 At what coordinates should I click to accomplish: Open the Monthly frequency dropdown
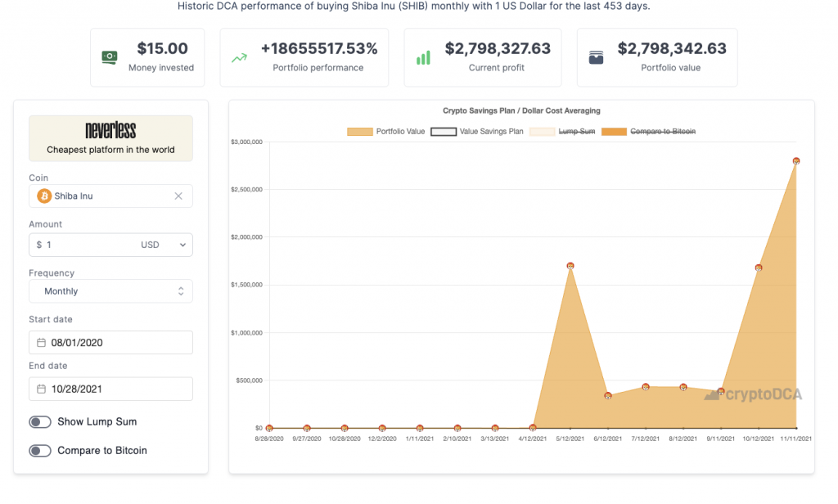tap(110, 291)
